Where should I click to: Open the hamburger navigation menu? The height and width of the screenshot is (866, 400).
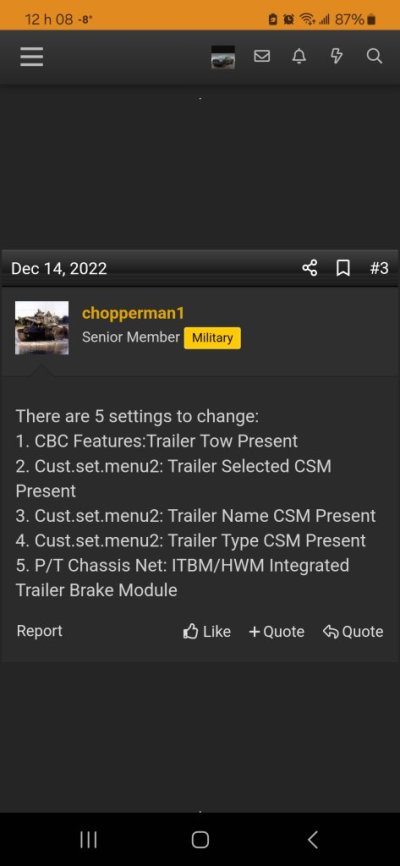[31, 56]
